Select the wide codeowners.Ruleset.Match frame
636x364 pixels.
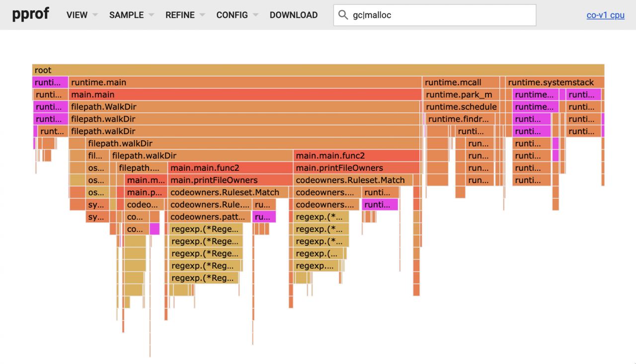[x=353, y=180]
